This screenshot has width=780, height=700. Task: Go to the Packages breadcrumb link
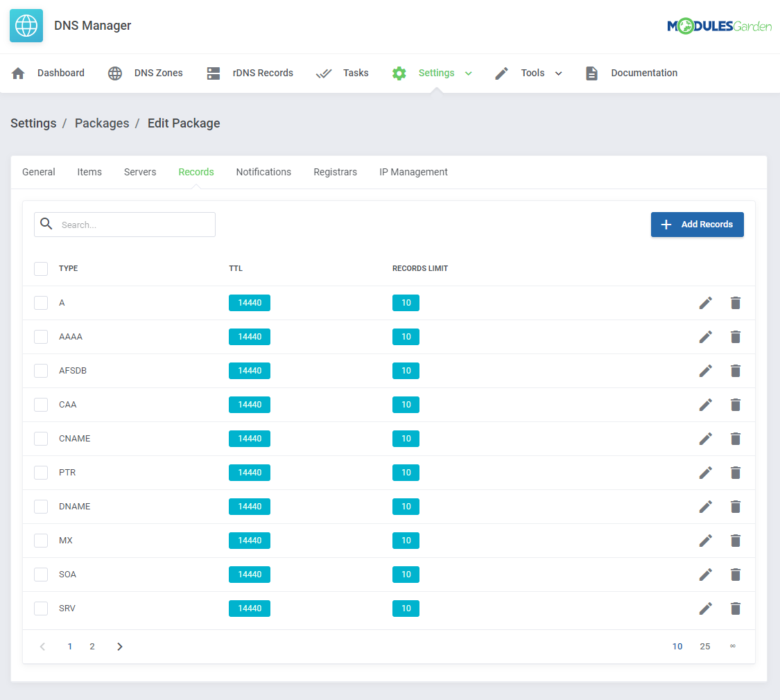102,123
